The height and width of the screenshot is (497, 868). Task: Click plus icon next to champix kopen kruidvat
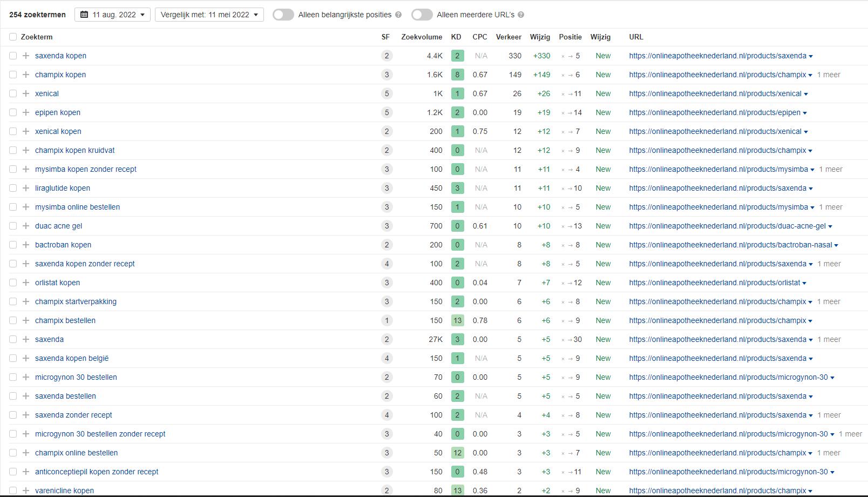(x=25, y=150)
